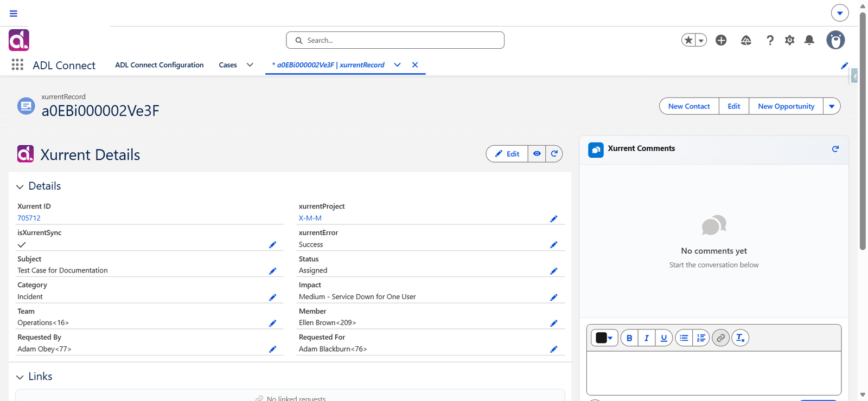
Task: Click the Test Case for Documentation subject text
Action: (62, 270)
